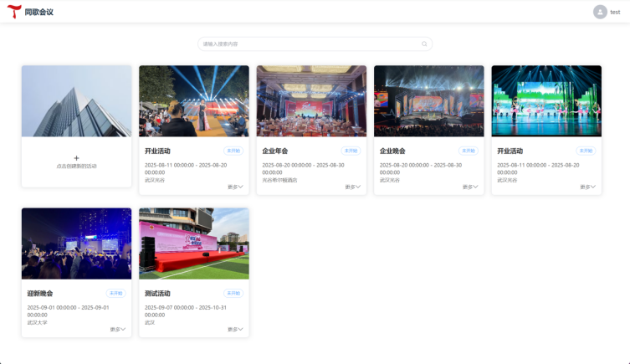The height and width of the screenshot is (364, 630).
Task: Click the red logo beside 同歌会议
Action: pyautogui.click(x=14, y=12)
